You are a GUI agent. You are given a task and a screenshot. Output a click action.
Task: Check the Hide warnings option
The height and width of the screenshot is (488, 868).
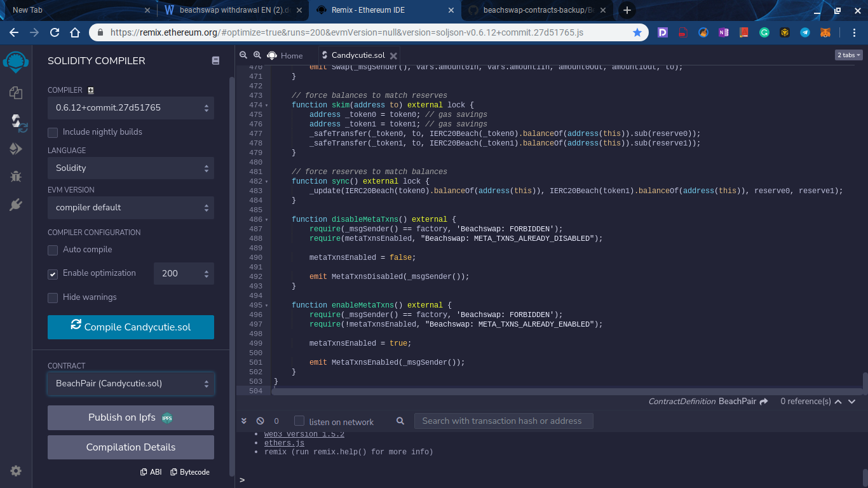click(53, 297)
